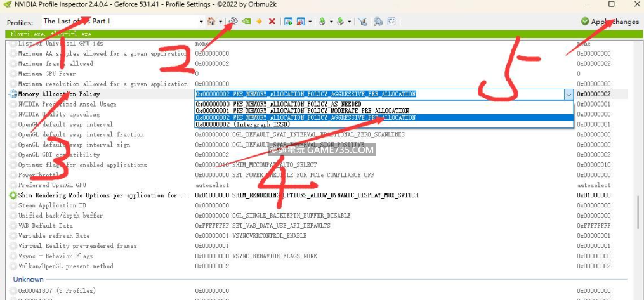Click the home profile icon in toolbar

point(211,22)
